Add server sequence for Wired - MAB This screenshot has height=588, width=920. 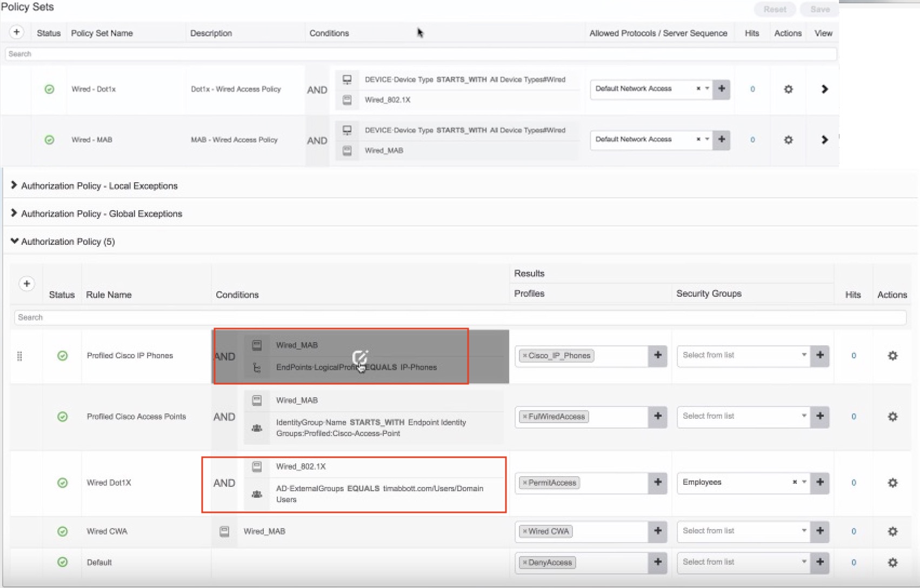point(722,139)
